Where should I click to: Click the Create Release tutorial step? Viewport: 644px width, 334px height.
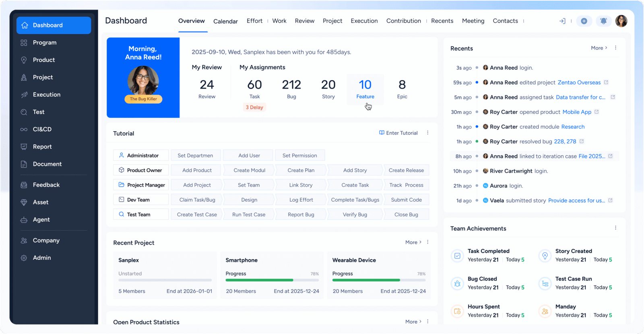pyautogui.click(x=406, y=170)
